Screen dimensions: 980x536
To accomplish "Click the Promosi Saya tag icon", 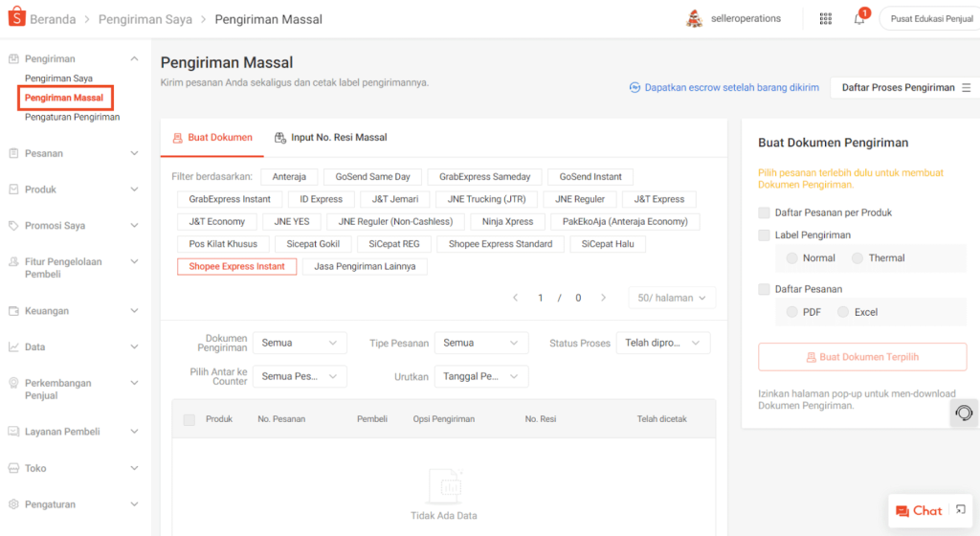I will pos(13,226).
